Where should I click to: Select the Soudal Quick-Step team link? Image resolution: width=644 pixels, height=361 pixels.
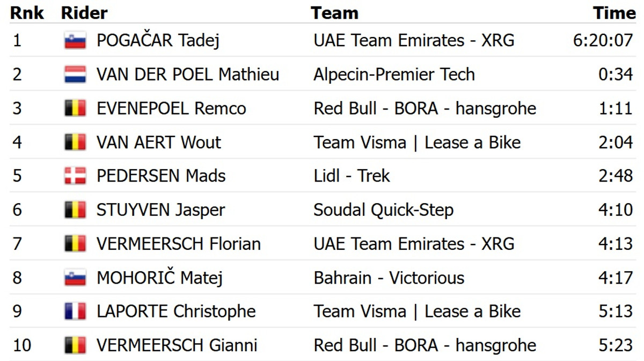point(383,210)
